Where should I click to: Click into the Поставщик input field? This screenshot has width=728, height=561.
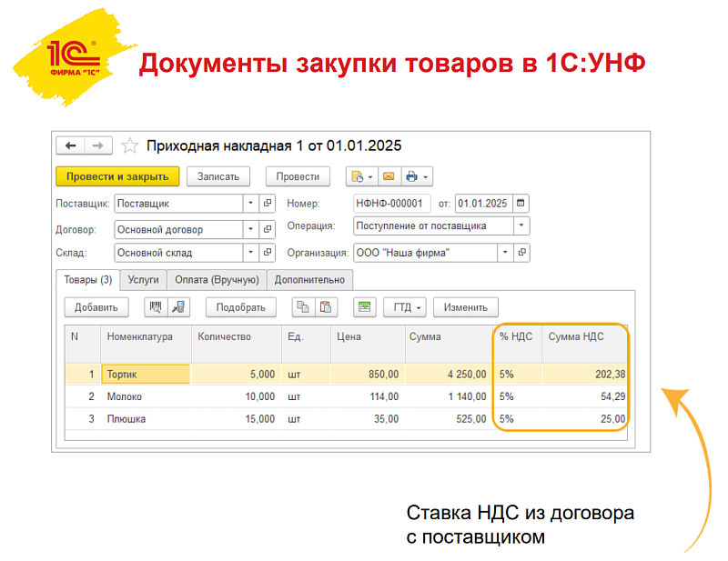click(178, 204)
